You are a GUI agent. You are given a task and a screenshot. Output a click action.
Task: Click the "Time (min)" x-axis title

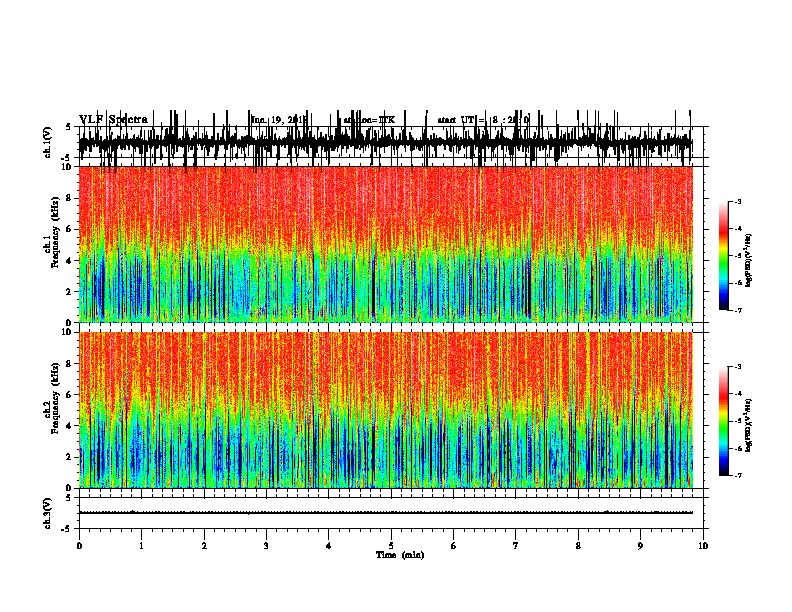coord(400,555)
